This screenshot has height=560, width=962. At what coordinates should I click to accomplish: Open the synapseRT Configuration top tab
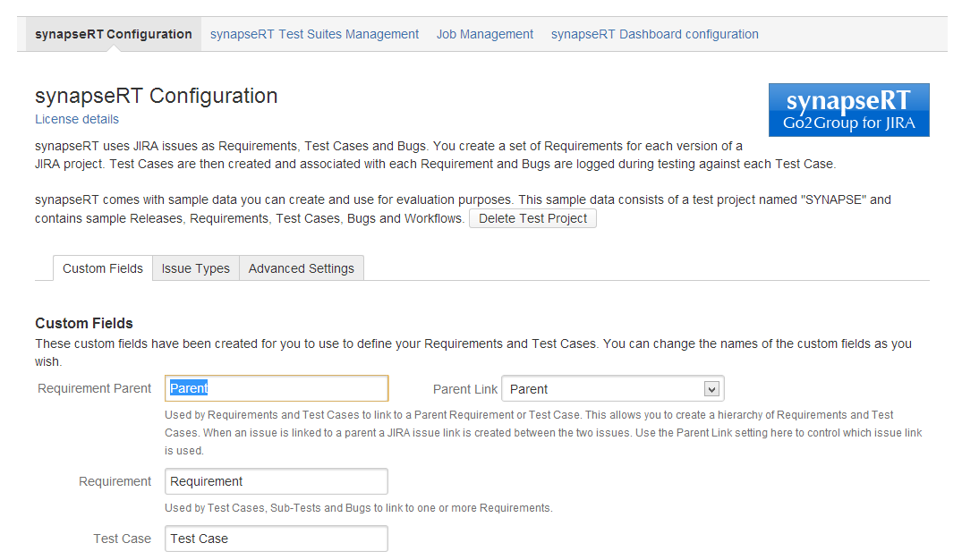(x=113, y=34)
